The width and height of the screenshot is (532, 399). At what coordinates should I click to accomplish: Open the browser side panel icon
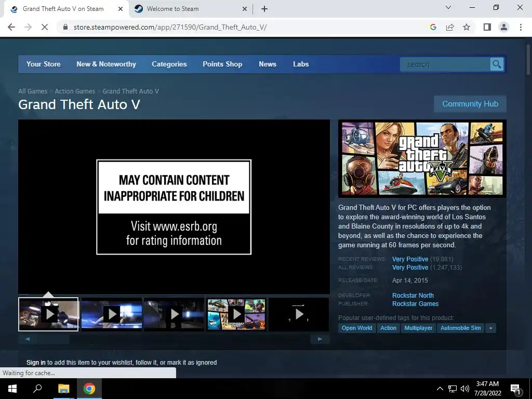point(487,27)
